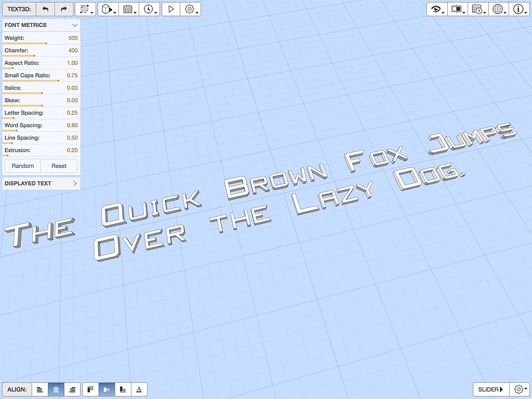The height and width of the screenshot is (399, 532).
Task: Click the Random button
Action: pos(23,166)
